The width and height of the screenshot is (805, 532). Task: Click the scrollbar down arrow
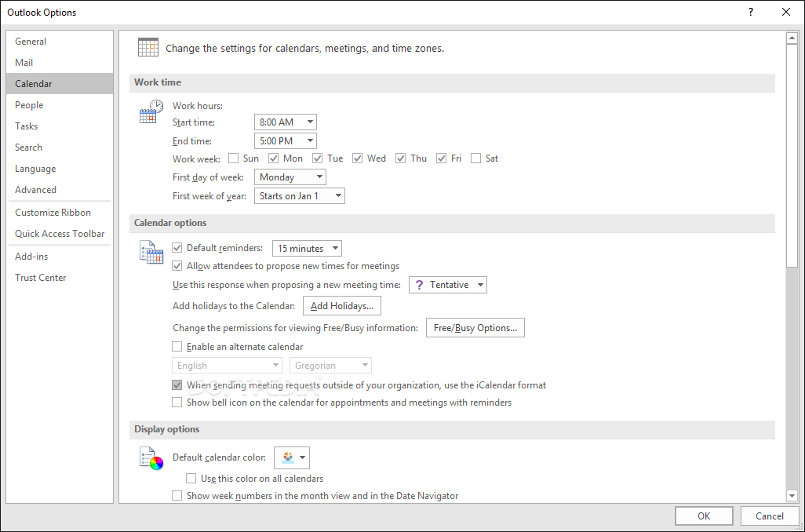(792, 496)
